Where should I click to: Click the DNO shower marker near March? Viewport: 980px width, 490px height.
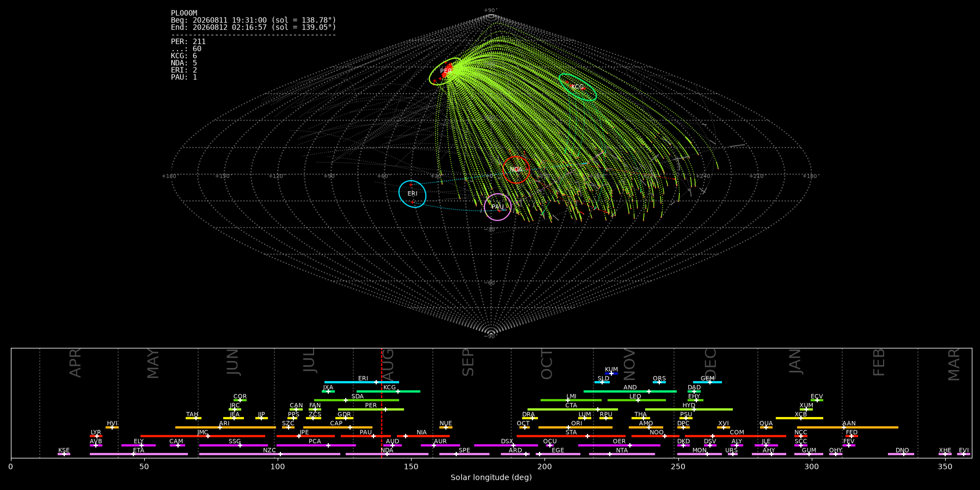(901, 454)
